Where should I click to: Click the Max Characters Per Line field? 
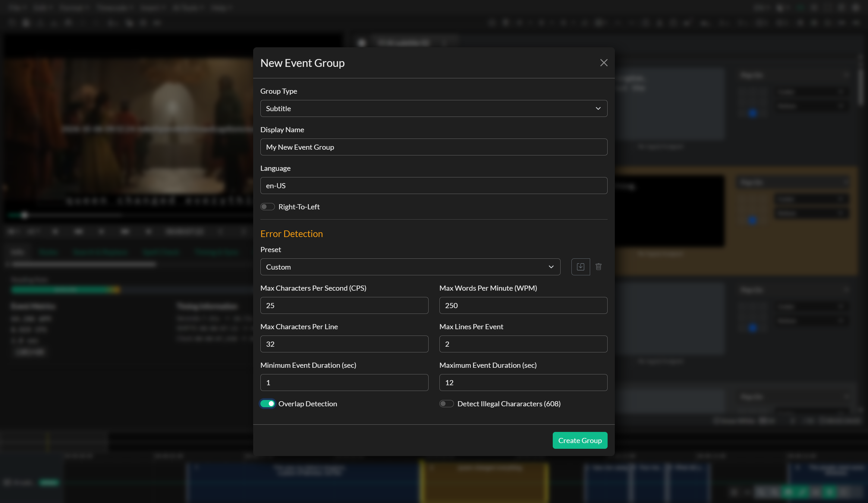tap(344, 344)
